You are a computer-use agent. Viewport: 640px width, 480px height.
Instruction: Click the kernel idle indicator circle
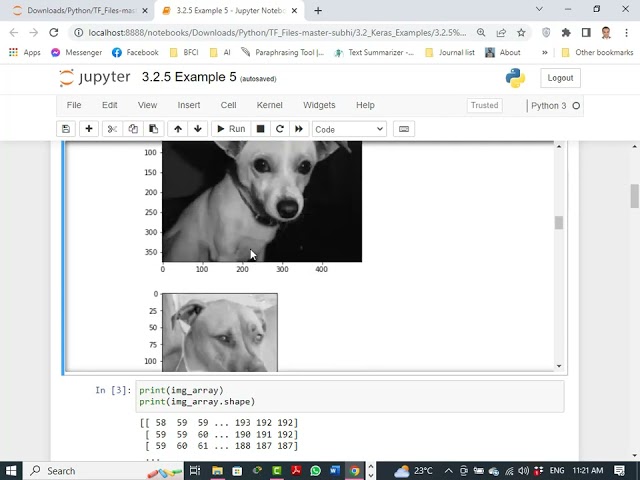pos(576,106)
